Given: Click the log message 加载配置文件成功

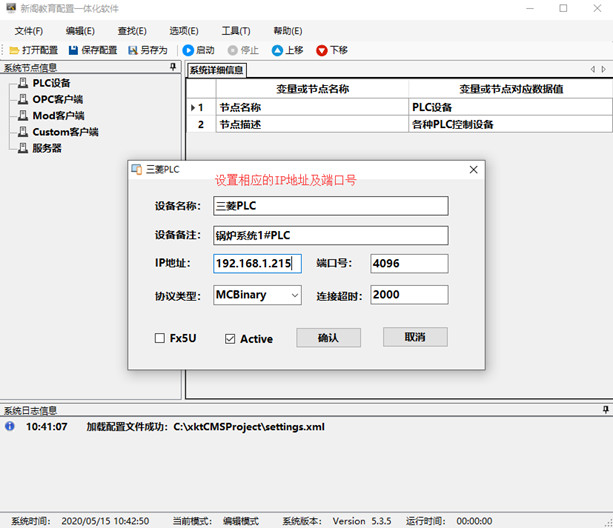Looking at the screenshot, I should (x=205, y=427).
